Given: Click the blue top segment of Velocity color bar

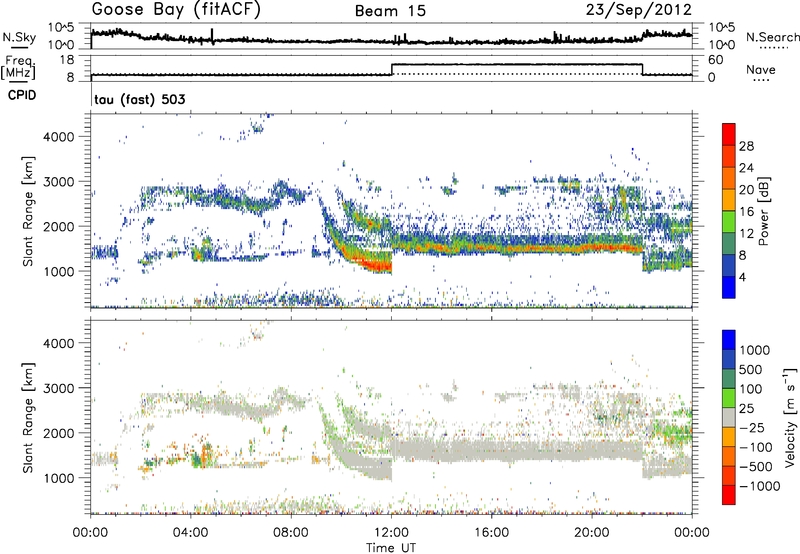Looking at the screenshot, I should point(729,340).
